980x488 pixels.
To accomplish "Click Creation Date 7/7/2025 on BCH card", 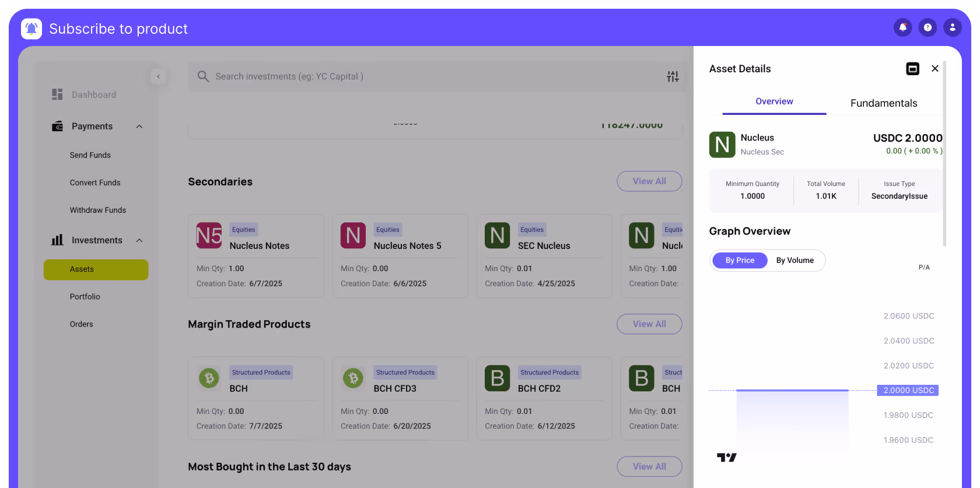I will coord(239,426).
